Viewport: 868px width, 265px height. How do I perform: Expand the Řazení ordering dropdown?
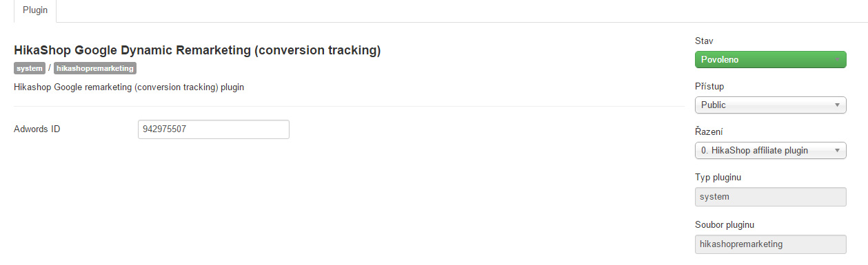(x=770, y=150)
